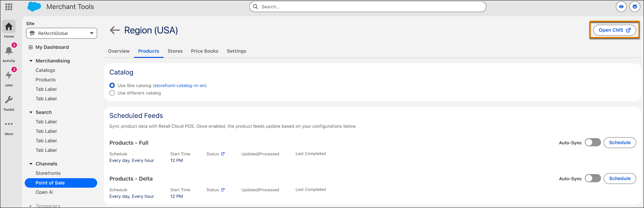Toggle Auto-Sync for Products - Full
Screen dimensions: 644x208
[x=593, y=143]
